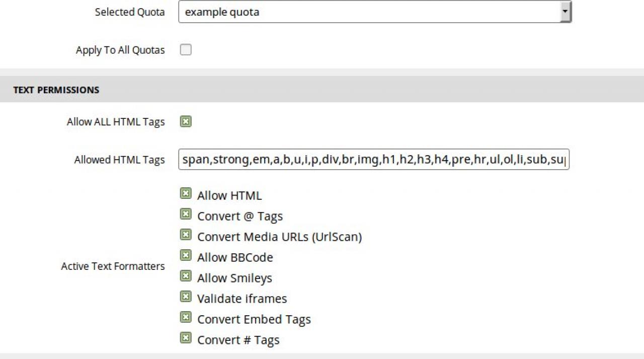The width and height of the screenshot is (644, 359).
Task: Click the Selected Quota dropdown arrow
Action: 565,12
